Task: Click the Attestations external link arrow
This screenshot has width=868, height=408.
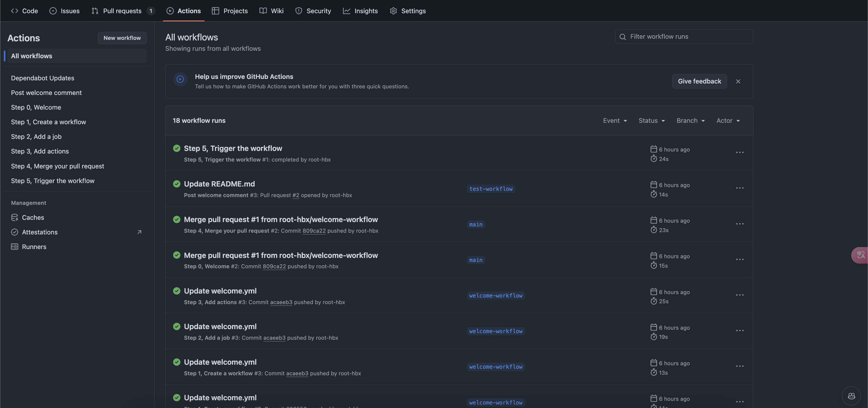Action: point(139,232)
